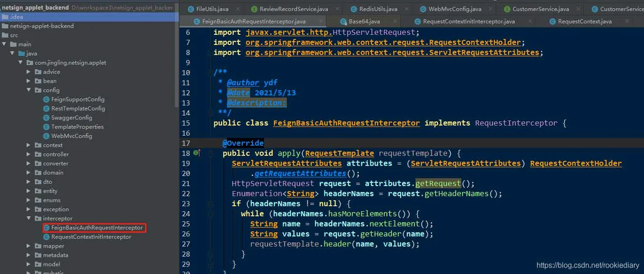This screenshot has height=274, width=644.
Task: Click the FeignBasicAuthRequestInterceptor class name on line 15
Action: [x=346, y=123]
